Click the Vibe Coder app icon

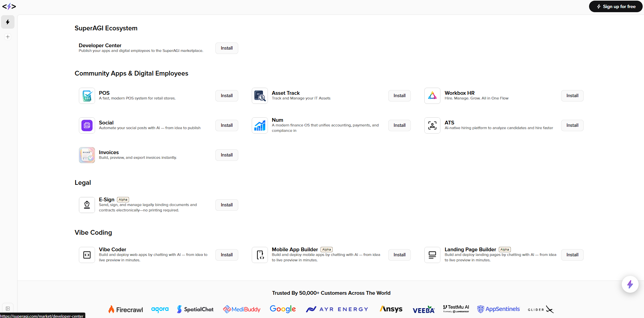click(87, 255)
